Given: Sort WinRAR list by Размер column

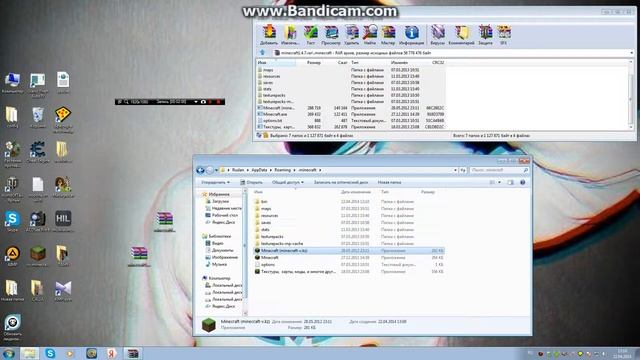Looking at the screenshot, I should click(313, 62).
